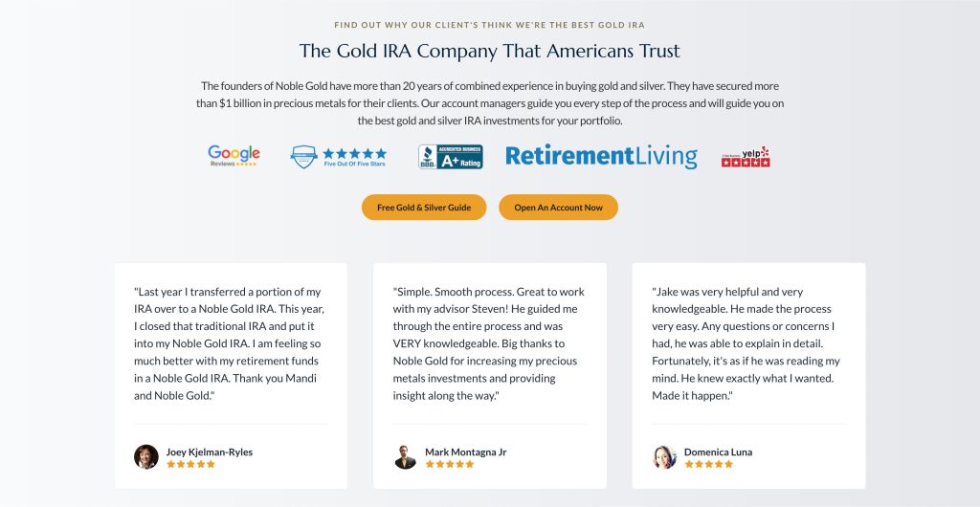Click the star rating under Mark Montagna Jr
The width and height of the screenshot is (980, 507).
pyautogui.click(x=450, y=465)
